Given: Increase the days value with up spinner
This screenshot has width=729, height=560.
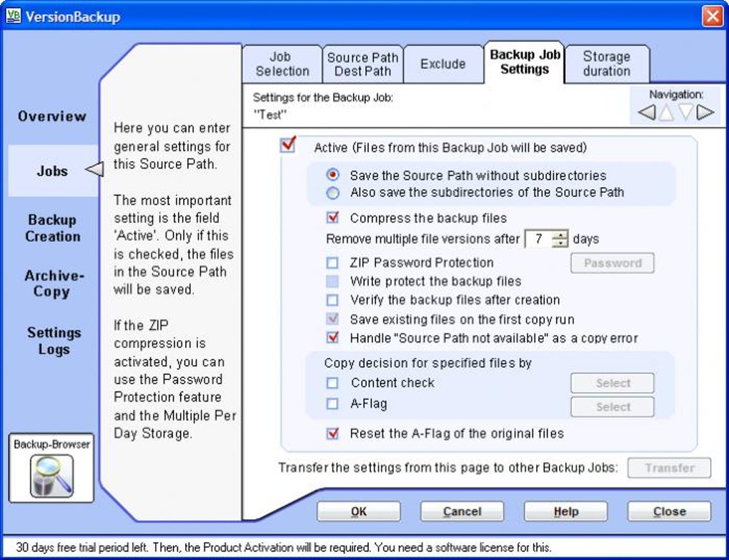Looking at the screenshot, I should pyautogui.click(x=560, y=235).
